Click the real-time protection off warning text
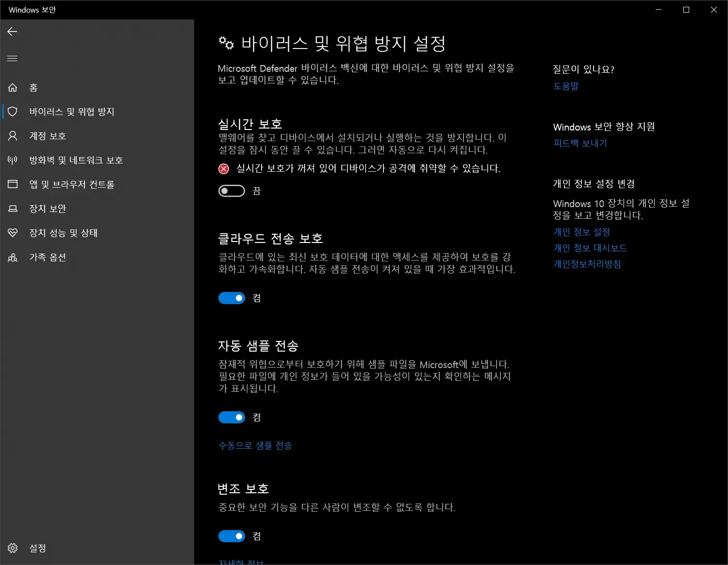 [x=368, y=168]
